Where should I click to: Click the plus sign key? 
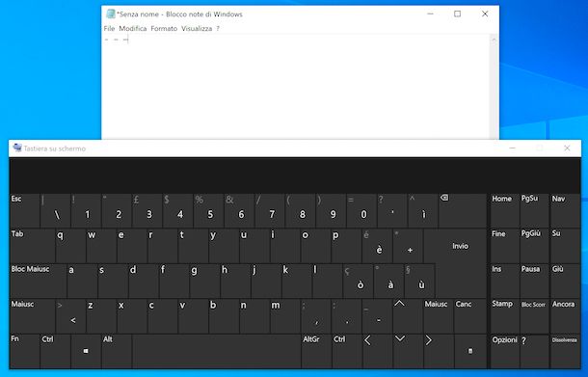coord(408,246)
